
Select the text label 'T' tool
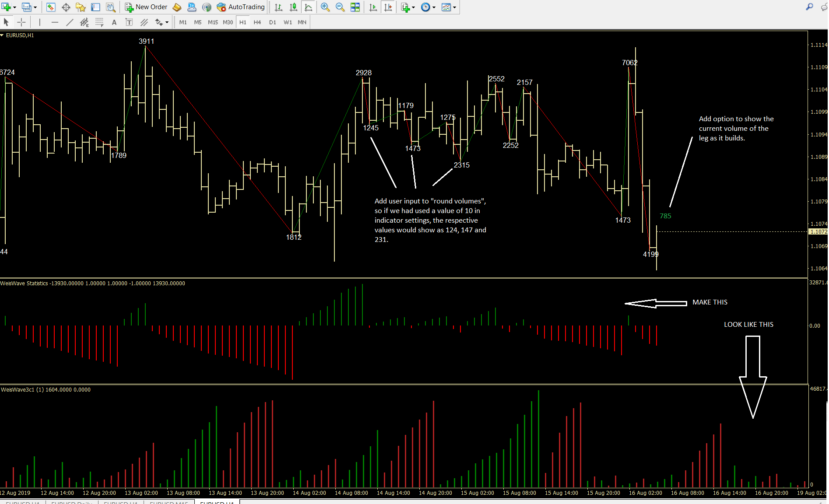tap(129, 22)
